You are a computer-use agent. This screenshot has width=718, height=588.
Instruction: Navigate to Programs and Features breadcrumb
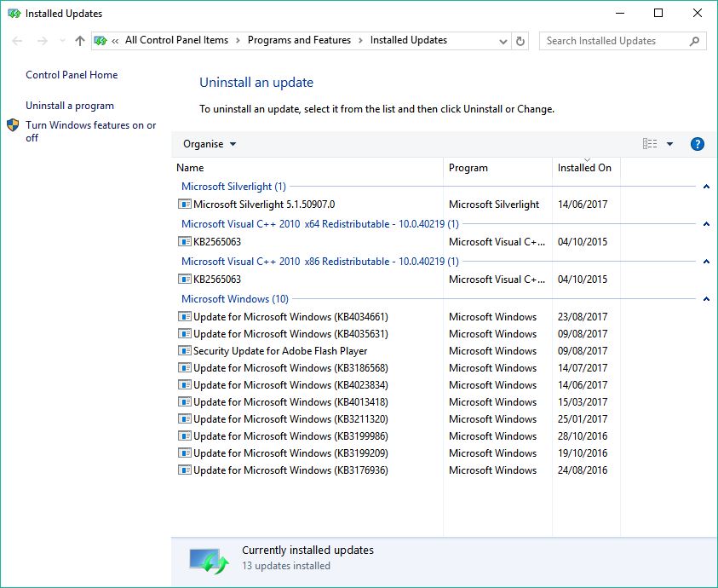pyautogui.click(x=299, y=40)
